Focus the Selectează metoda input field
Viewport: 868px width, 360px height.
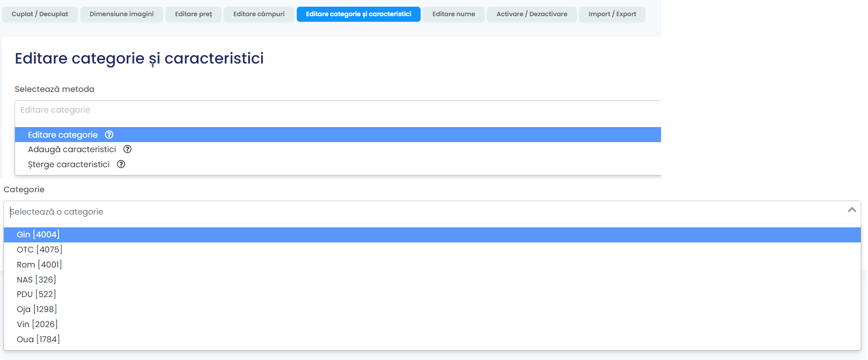pos(338,110)
